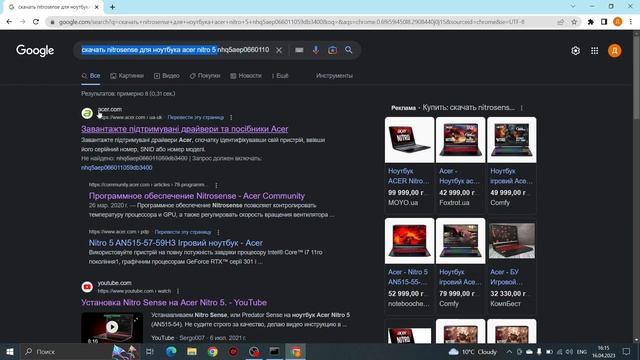The image size is (640, 360).
Task: Click the Chrome taskbar icon
Action: (213, 351)
